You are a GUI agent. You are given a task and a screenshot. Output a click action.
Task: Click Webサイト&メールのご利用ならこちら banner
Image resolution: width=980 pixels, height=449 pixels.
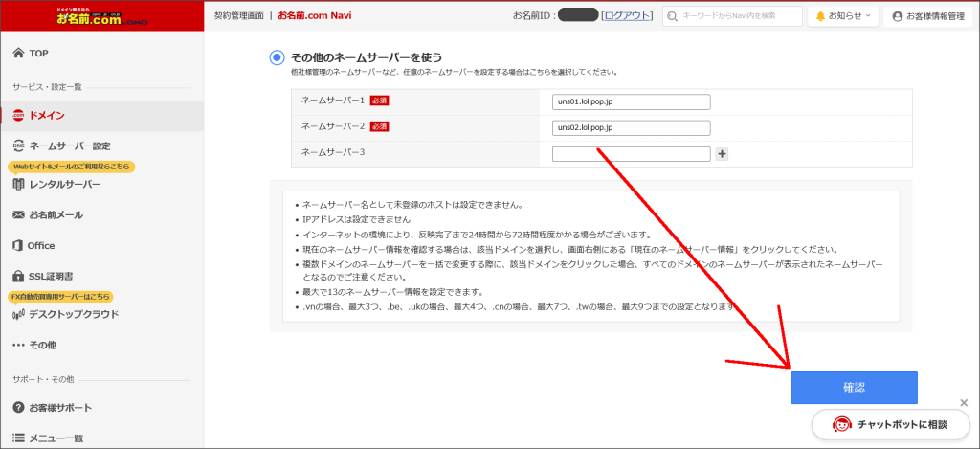(x=71, y=167)
